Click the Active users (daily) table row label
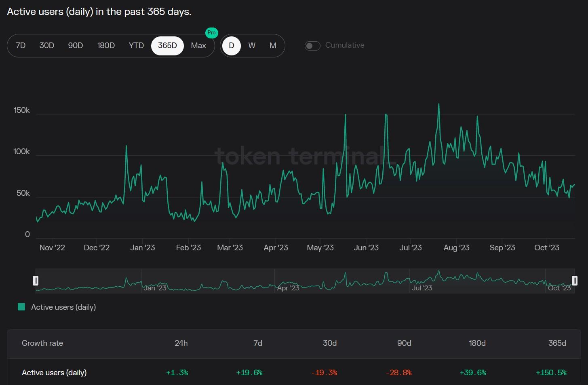Screen dimensions: 588x385 [54, 373]
